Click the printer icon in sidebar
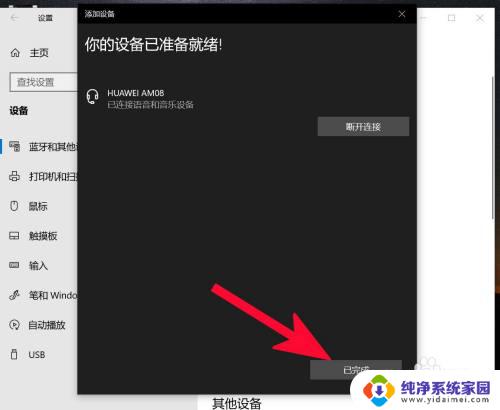The image size is (500, 410). click(14, 176)
